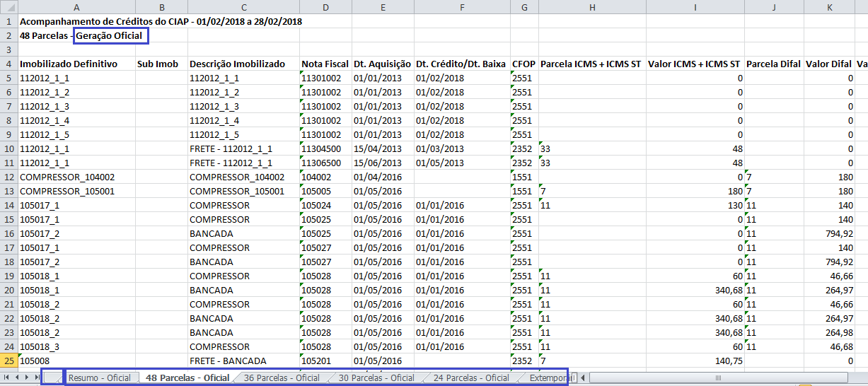Viewport: 868px width, 386px height.
Task: Select column G header
Action: click(x=523, y=7)
